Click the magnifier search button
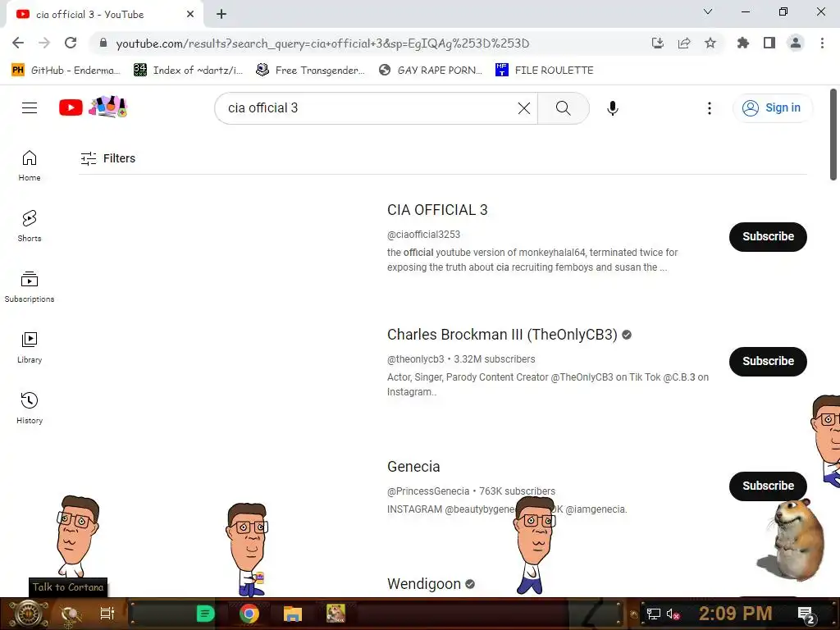Viewport: 840px width, 630px height. pyautogui.click(x=563, y=108)
